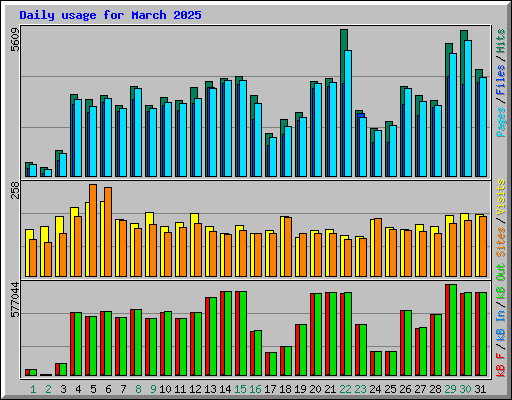Select the cyan Pages bar for day 30

click(468, 108)
